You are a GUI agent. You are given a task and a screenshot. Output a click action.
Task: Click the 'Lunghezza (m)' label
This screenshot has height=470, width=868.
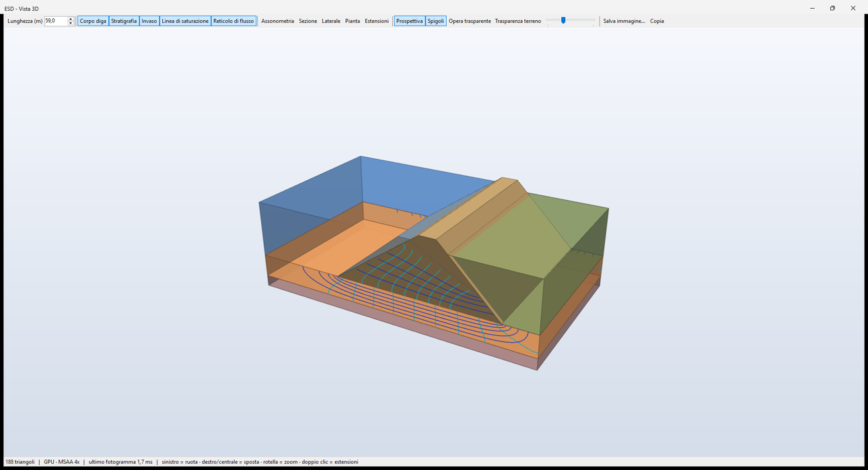[x=25, y=21]
